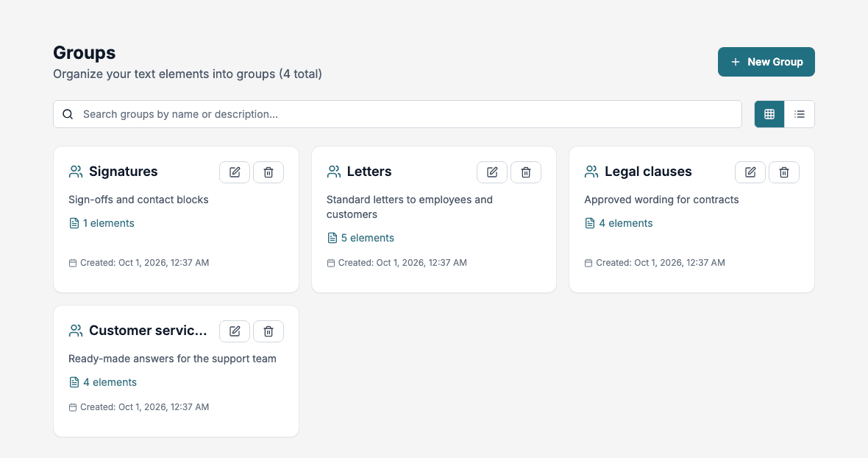Delete the Letters group
The image size is (868, 458).
(526, 172)
